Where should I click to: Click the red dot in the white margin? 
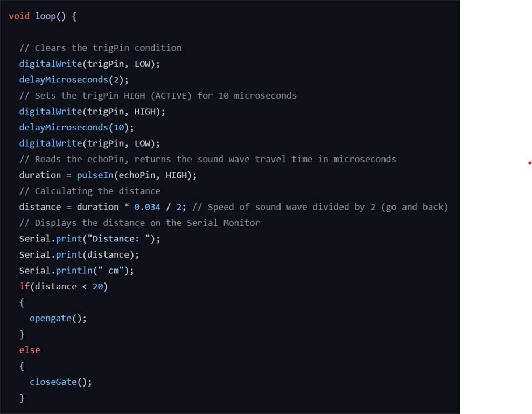pos(530,163)
